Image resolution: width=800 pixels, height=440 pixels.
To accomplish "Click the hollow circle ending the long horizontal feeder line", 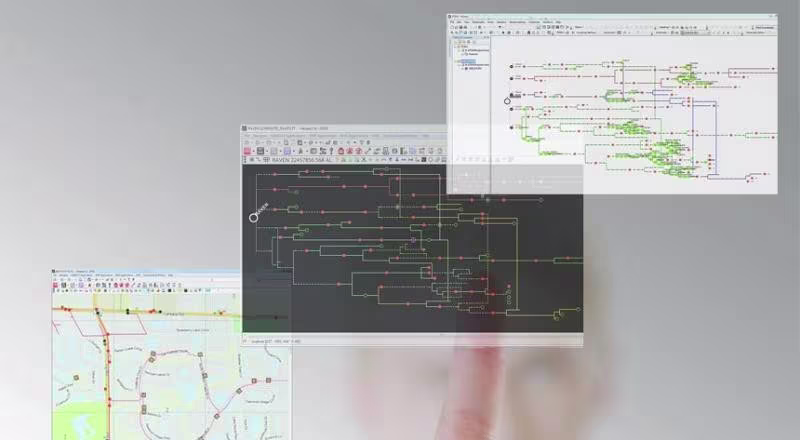I will 541,200.
